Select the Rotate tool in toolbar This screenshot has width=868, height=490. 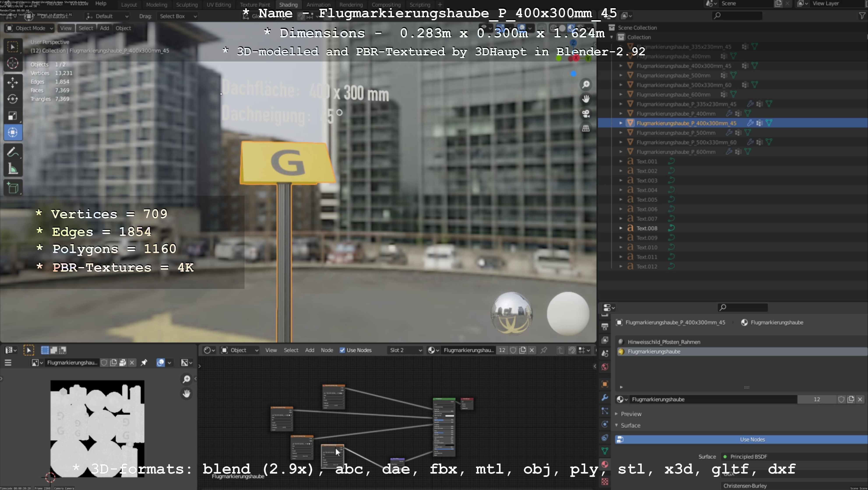point(13,99)
